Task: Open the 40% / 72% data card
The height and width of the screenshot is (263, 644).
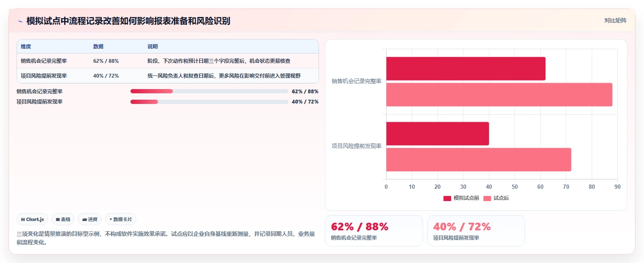Action: click(x=476, y=231)
